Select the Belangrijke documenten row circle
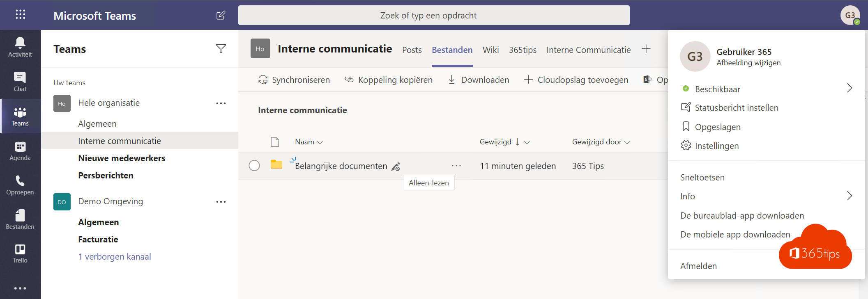Image resolution: width=868 pixels, height=299 pixels. 254,165
